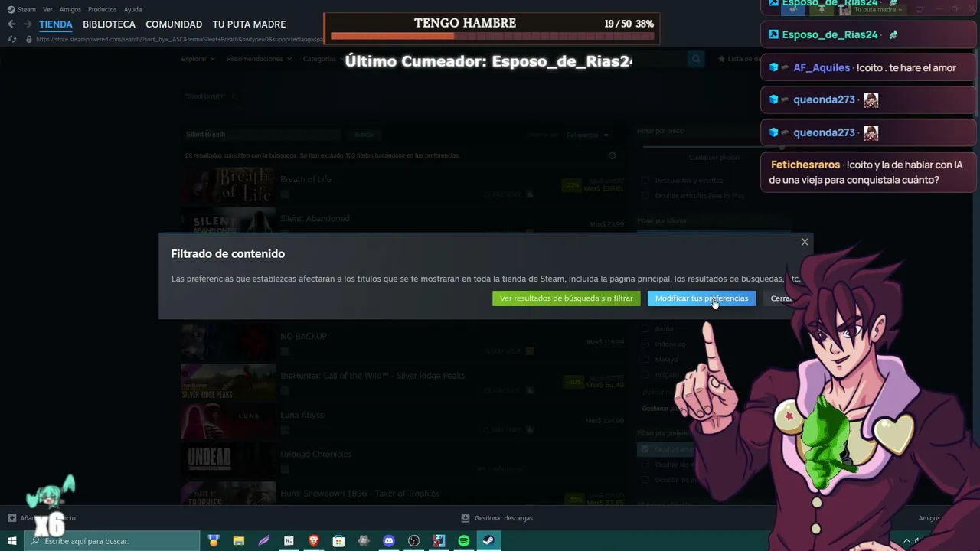Open the Ayuda menu
The width and height of the screenshot is (980, 551).
click(132, 9)
